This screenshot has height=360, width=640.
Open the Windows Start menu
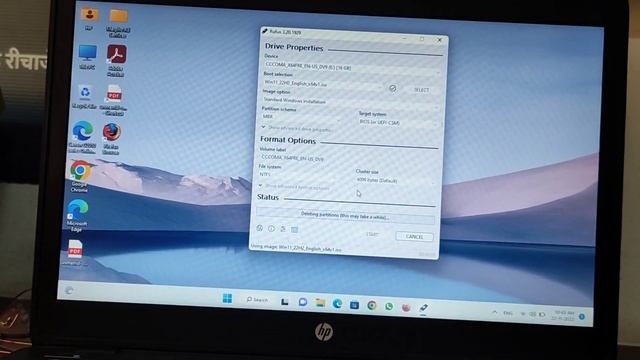click(227, 298)
